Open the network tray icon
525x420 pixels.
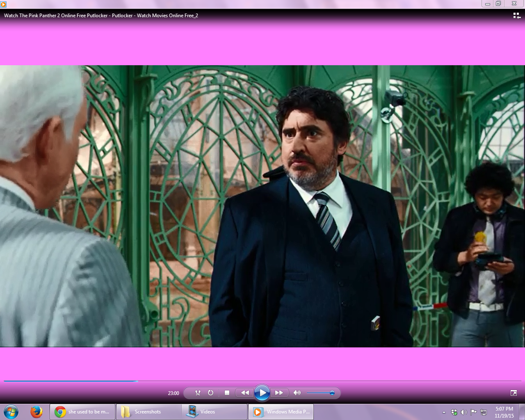[484, 412]
